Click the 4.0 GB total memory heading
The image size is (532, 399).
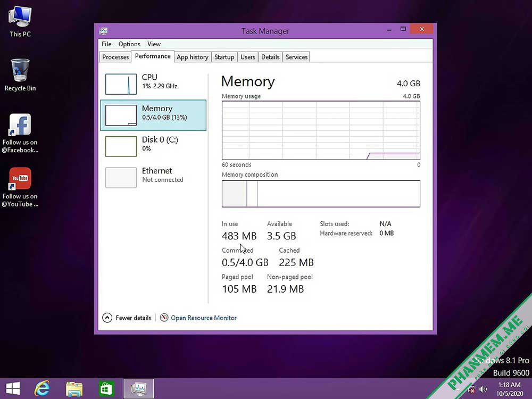[x=409, y=84]
